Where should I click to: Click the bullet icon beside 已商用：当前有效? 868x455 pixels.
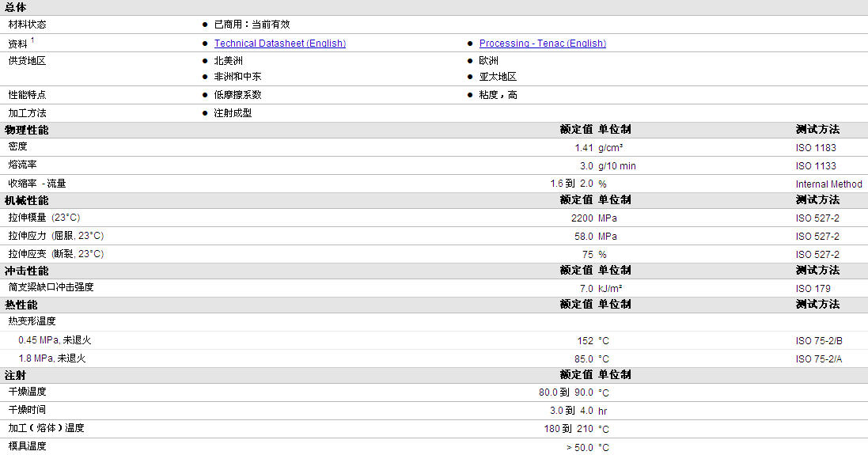coord(205,25)
